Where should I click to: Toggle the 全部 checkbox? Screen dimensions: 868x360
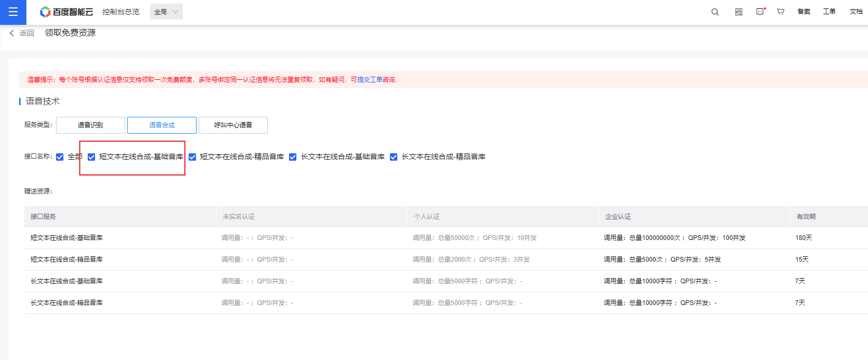60,157
